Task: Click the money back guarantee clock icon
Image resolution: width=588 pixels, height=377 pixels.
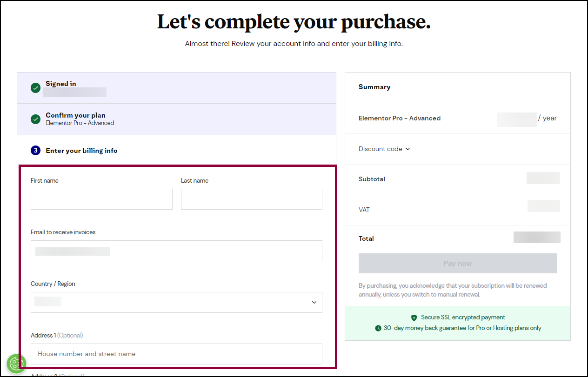Action: 378,328
